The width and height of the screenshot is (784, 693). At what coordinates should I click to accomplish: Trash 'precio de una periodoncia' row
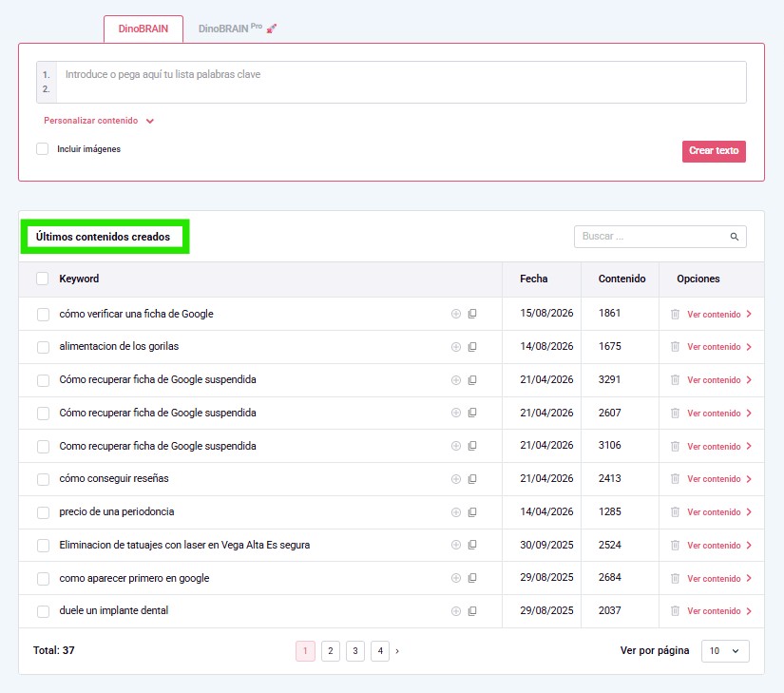(x=675, y=512)
